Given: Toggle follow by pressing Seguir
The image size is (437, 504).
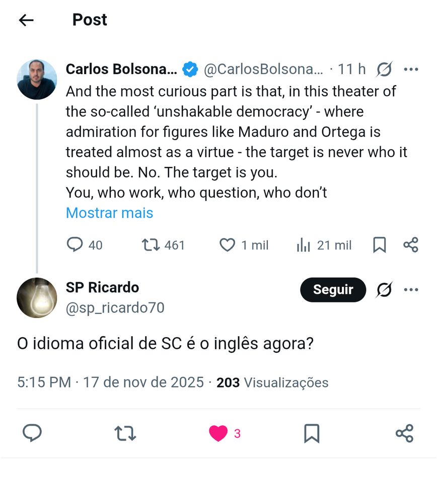Looking at the screenshot, I should pos(333,290).
